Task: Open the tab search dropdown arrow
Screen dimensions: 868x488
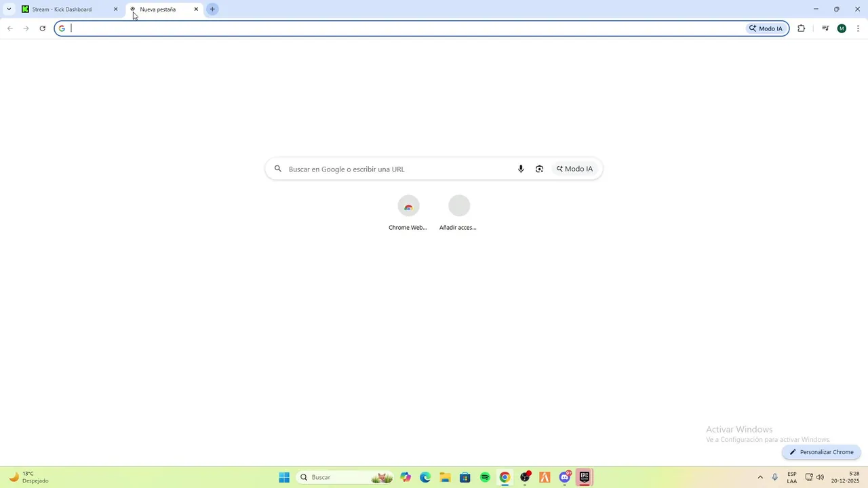Action: point(9,9)
